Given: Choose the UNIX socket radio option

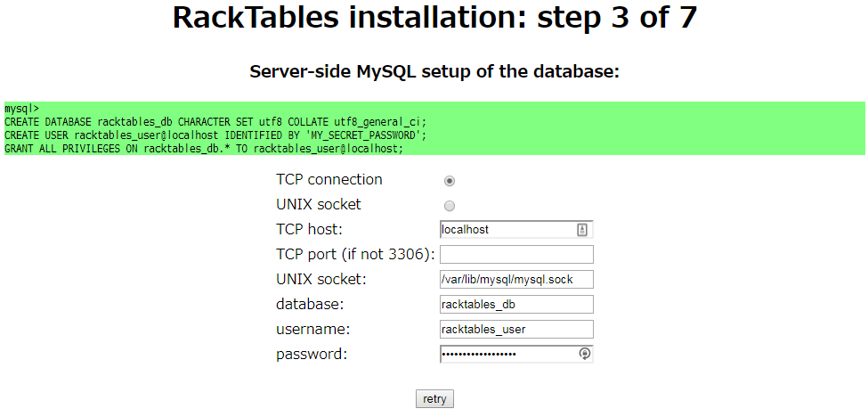Looking at the screenshot, I should tap(450, 206).
